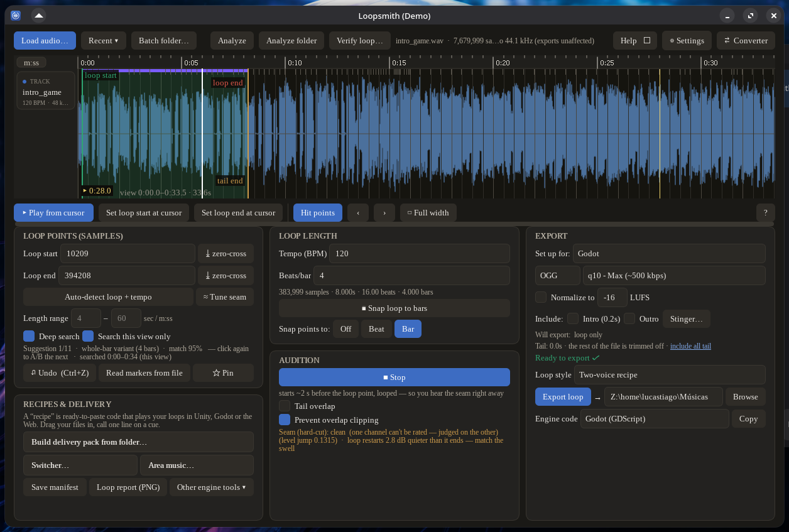789x532 pixels.
Task: Stop audition playback
Action: pyautogui.click(x=394, y=377)
